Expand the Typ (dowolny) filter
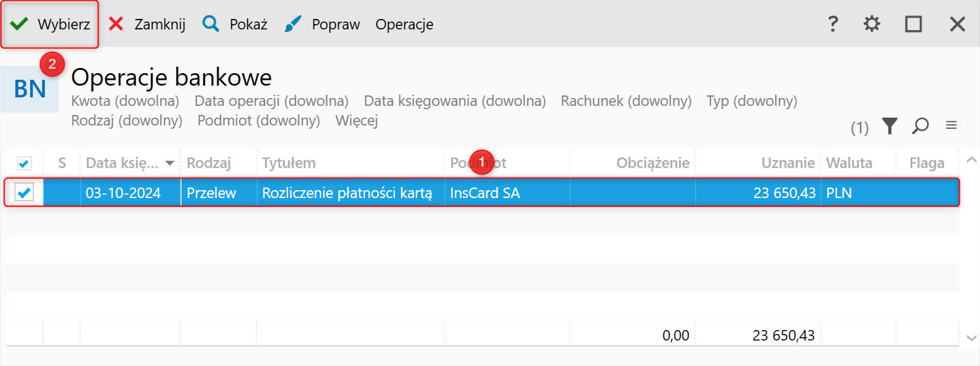The height and width of the screenshot is (366, 980). (x=751, y=101)
